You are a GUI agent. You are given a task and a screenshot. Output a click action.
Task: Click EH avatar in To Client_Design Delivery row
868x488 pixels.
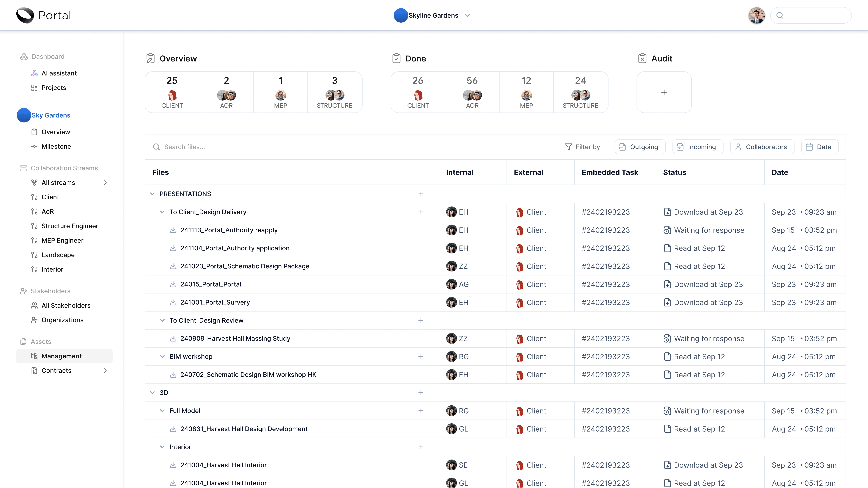[x=451, y=212]
